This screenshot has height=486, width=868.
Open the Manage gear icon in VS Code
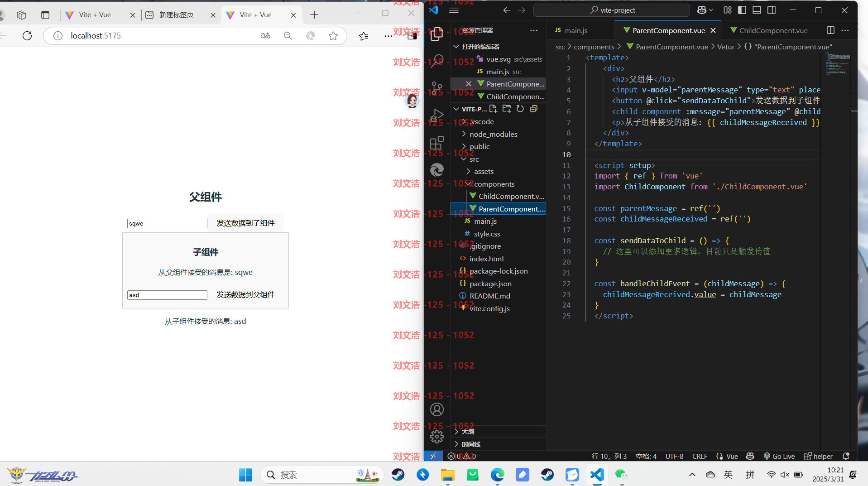(x=436, y=437)
